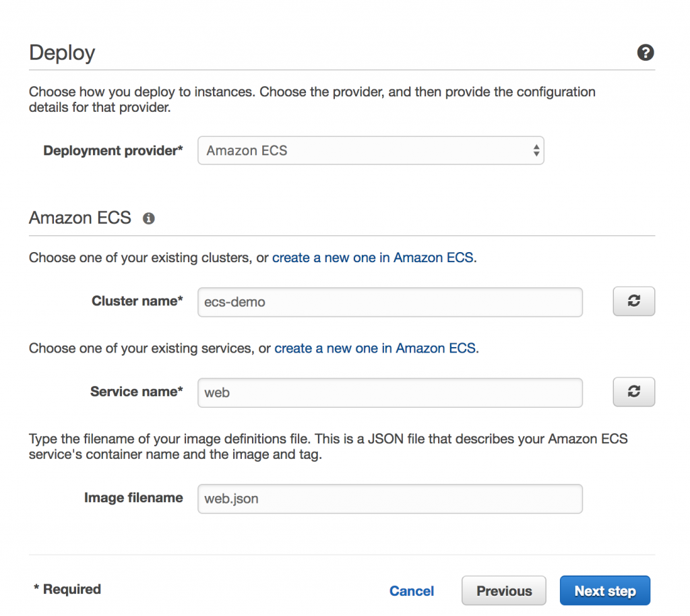690x616 pixels.
Task: Select the Image filename text box
Action: (389, 499)
